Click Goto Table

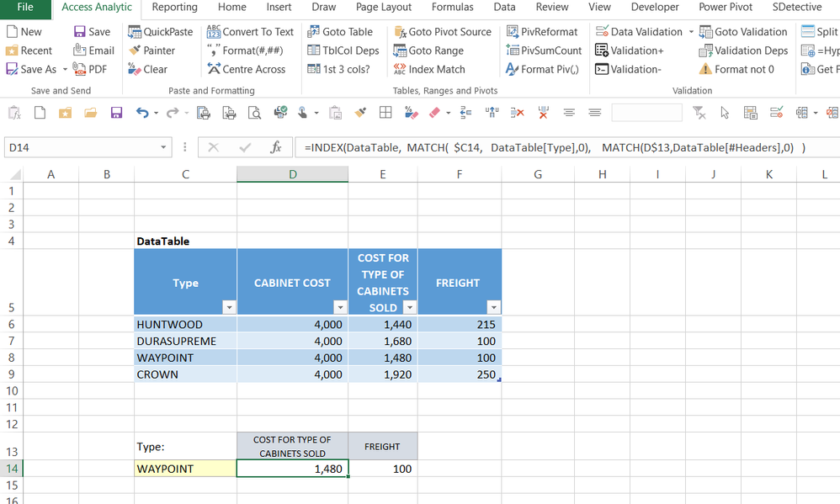(x=340, y=32)
